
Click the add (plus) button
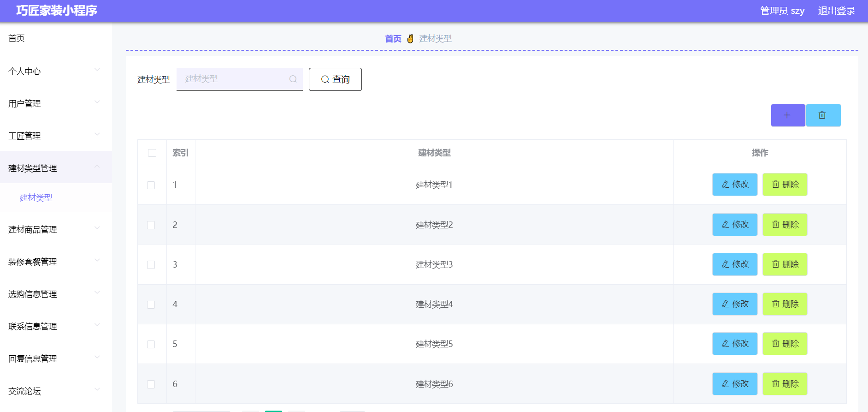pos(788,115)
